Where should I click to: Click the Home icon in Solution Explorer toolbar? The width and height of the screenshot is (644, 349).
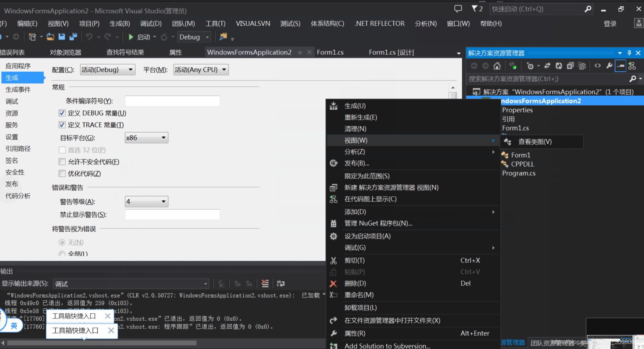(497, 66)
